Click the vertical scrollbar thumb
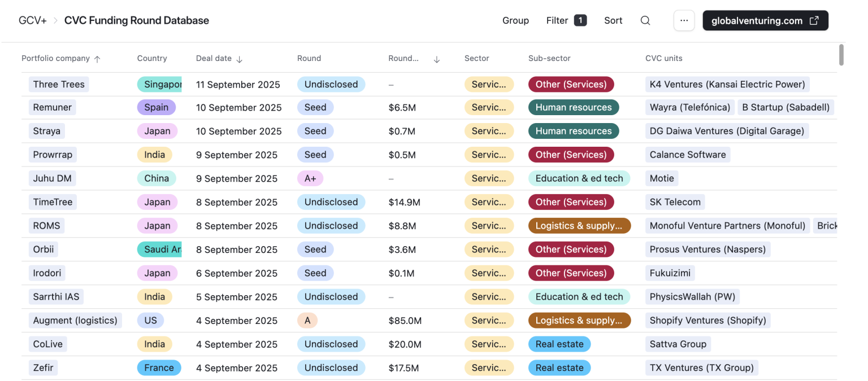868x381 pixels. (x=841, y=55)
